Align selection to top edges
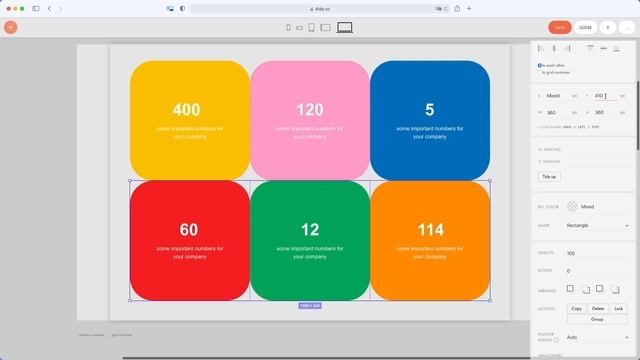Viewport: 640px width, 360px height. [590, 49]
